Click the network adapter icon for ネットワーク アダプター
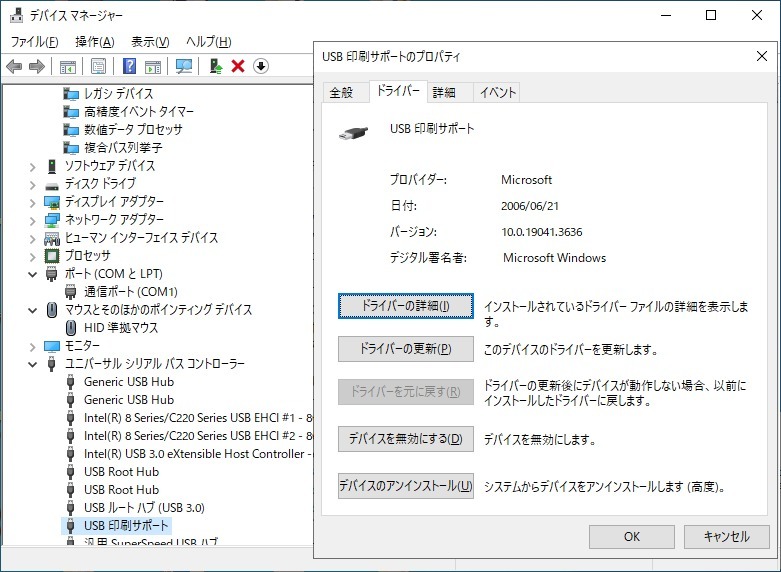The image size is (781, 572). (x=52, y=220)
